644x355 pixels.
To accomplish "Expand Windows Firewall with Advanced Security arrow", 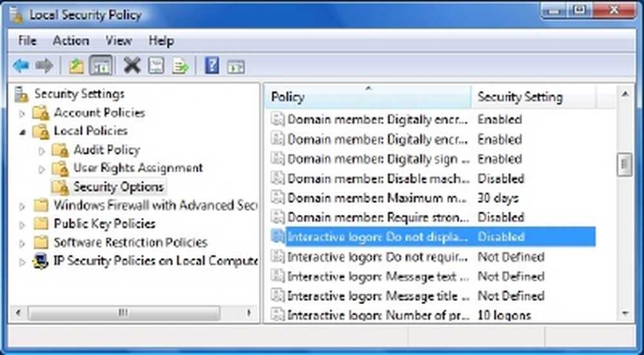I will tap(23, 206).
